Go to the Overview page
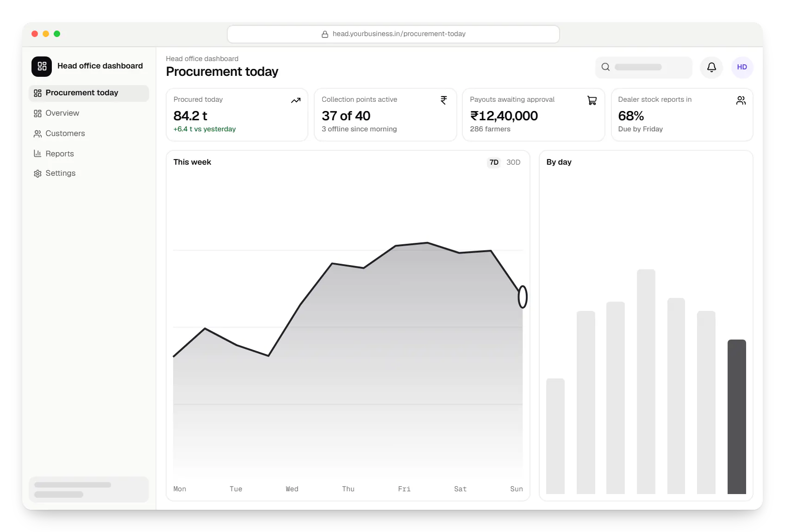This screenshot has height=532, width=785. click(x=89, y=113)
